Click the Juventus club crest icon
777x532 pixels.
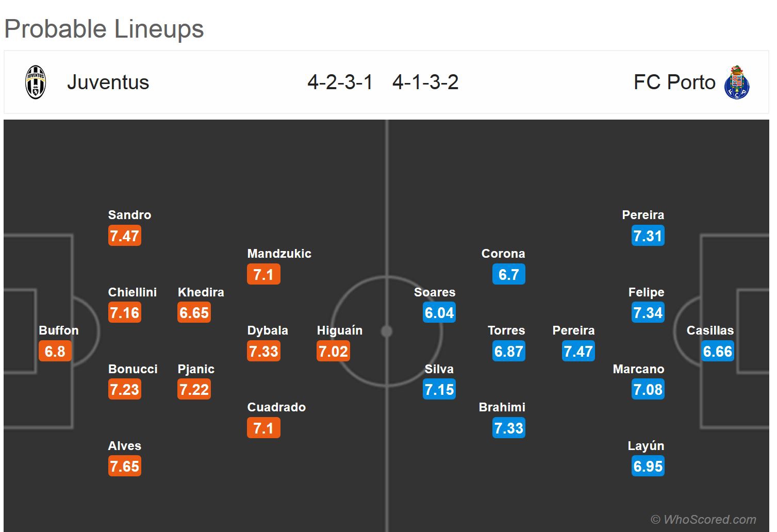[36, 82]
